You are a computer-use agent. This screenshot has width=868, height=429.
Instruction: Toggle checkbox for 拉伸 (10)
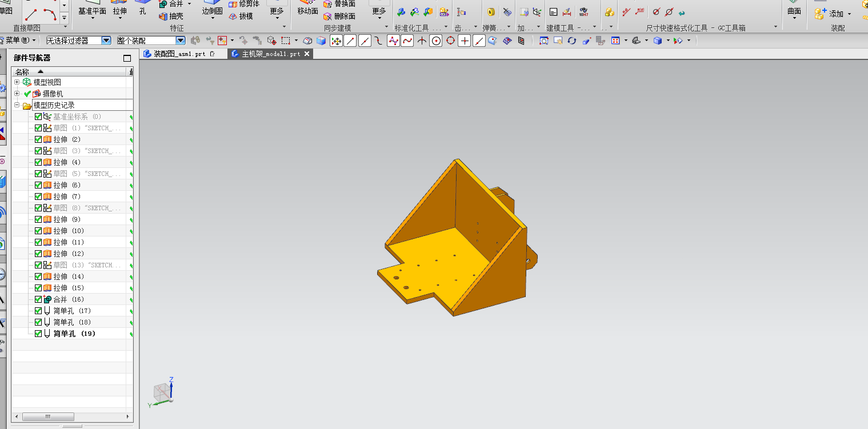(38, 231)
